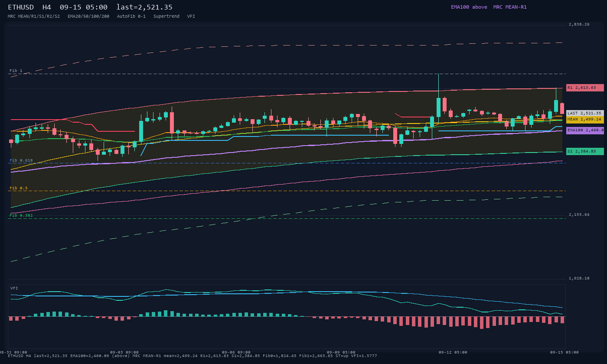Click the ETHUSD symbol in the title
The height and width of the screenshot is (364, 607).
point(21,7)
